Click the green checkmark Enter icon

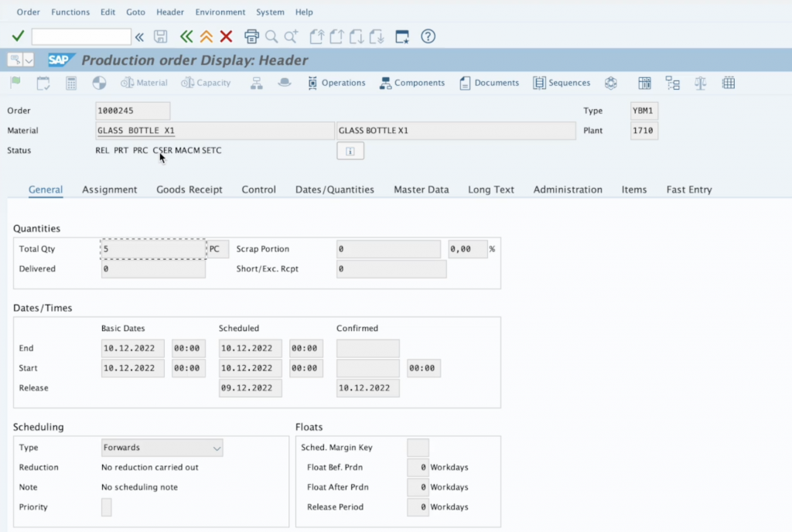point(18,36)
